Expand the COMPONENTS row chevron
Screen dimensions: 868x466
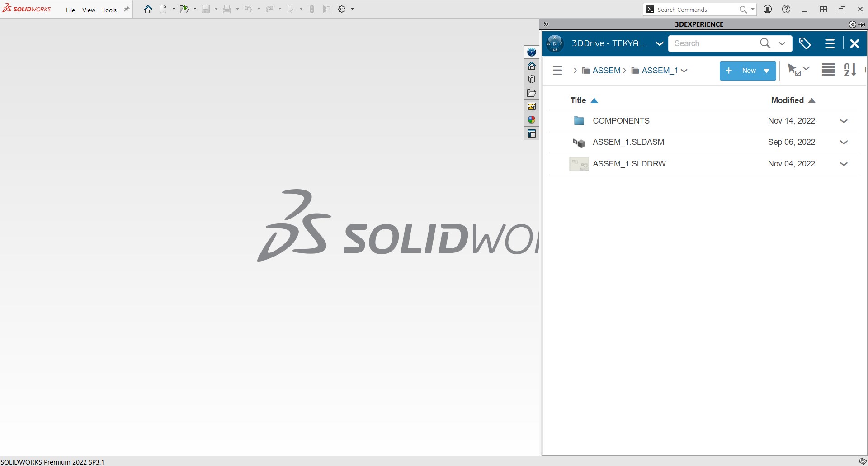[844, 121]
